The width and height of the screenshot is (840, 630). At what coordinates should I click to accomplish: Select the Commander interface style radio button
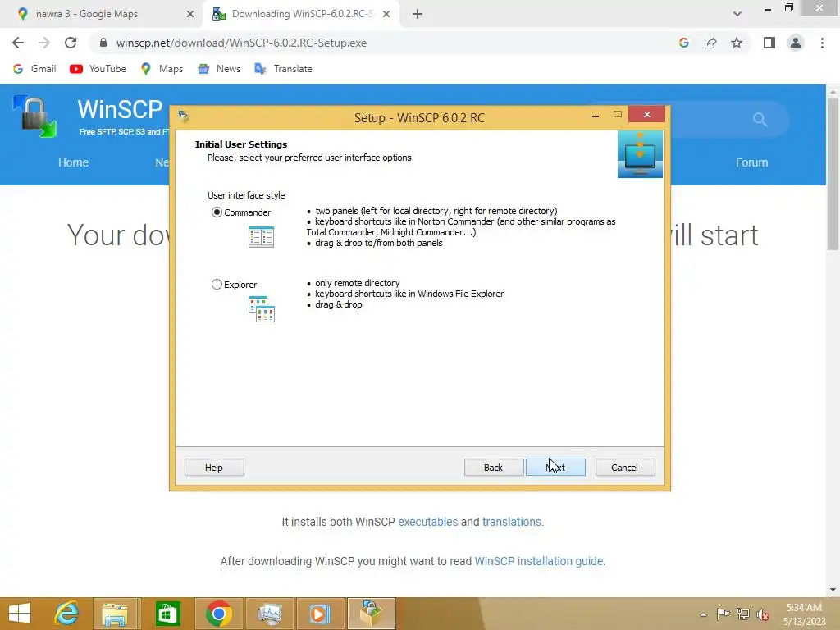point(217,212)
